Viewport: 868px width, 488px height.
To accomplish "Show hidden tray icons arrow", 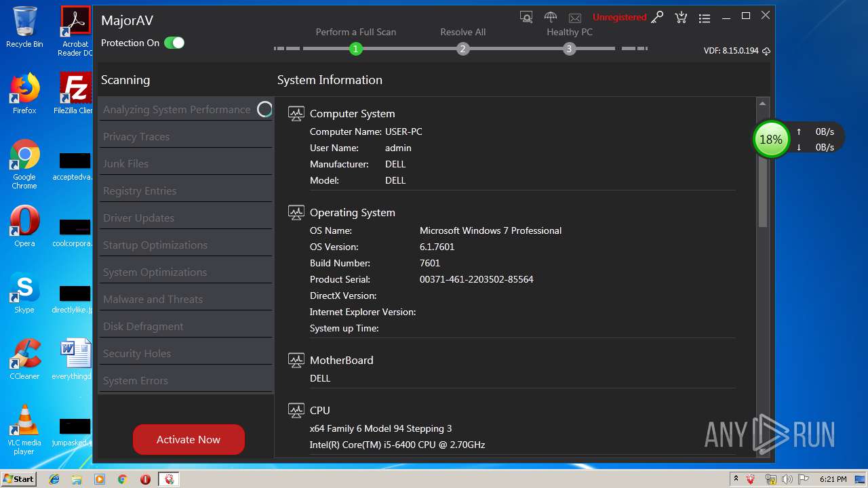I will (736, 479).
